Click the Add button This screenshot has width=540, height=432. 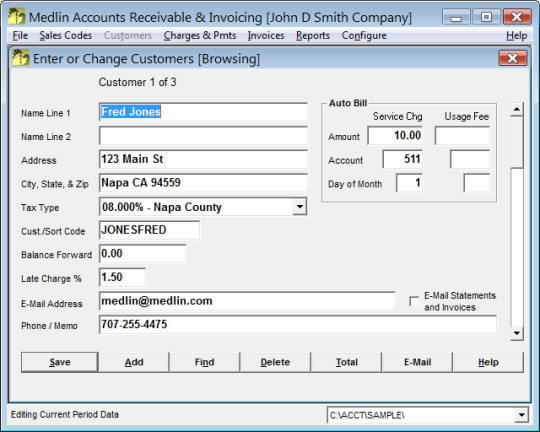click(134, 362)
